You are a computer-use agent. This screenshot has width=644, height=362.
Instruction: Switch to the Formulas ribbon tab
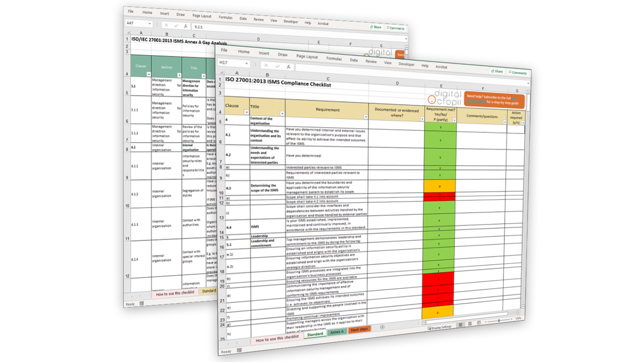pyautogui.click(x=334, y=58)
